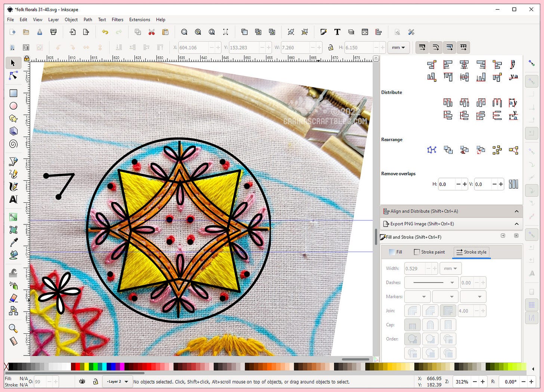The width and height of the screenshot is (544, 392).
Task: Activate the Eraser tool
Action: pyautogui.click(x=13, y=298)
